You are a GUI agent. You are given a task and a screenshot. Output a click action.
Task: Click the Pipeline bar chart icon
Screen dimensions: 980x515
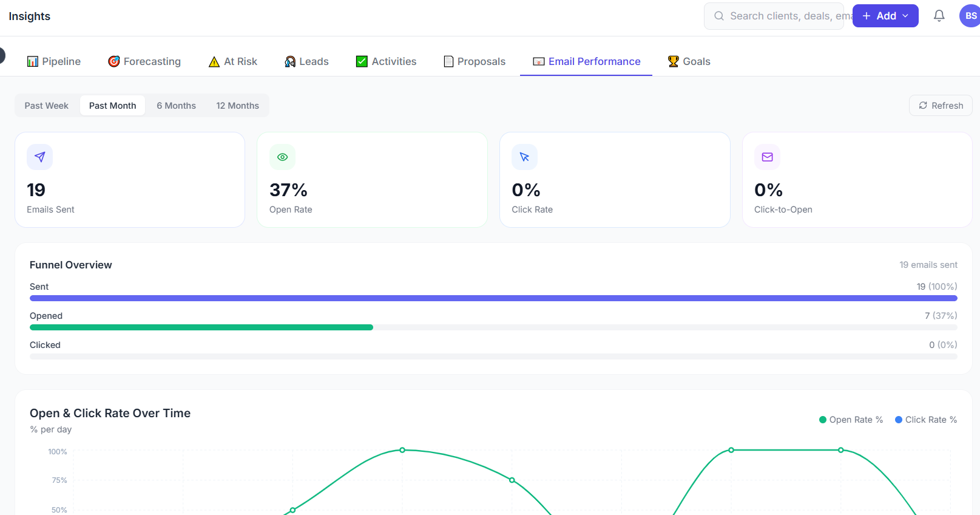point(33,61)
